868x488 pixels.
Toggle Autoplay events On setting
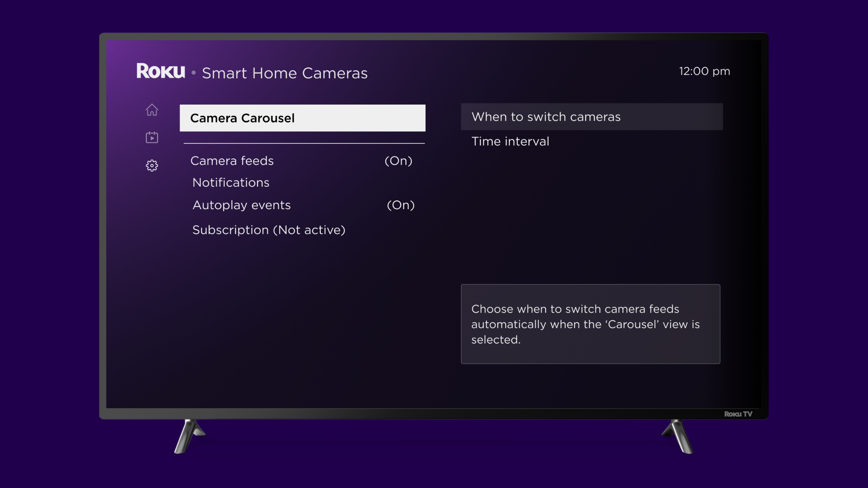303,206
